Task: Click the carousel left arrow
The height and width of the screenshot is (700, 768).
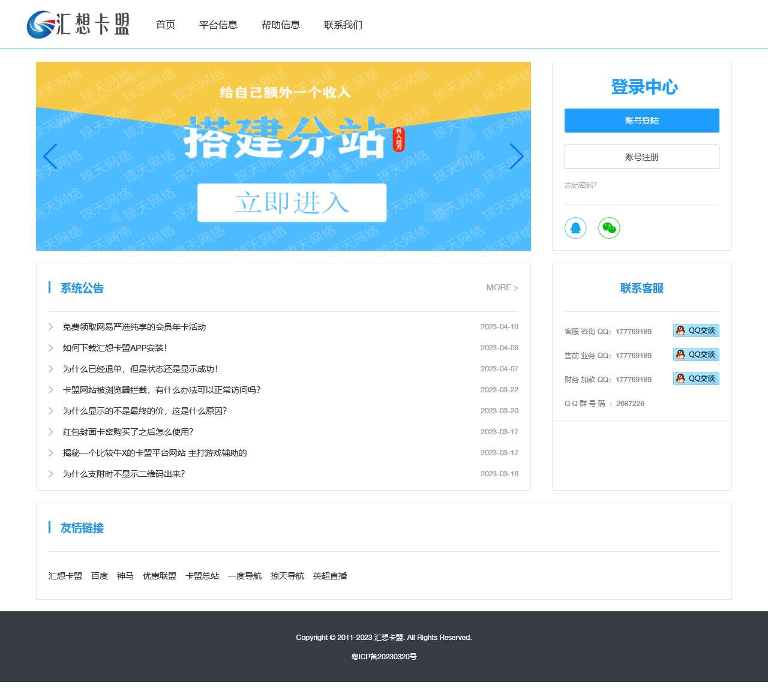Action: point(50,157)
